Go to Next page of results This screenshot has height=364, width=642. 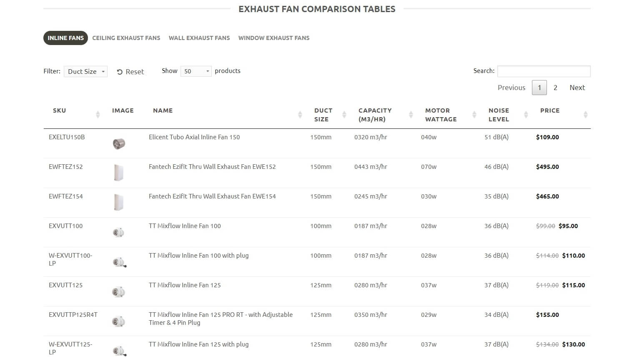tap(577, 88)
